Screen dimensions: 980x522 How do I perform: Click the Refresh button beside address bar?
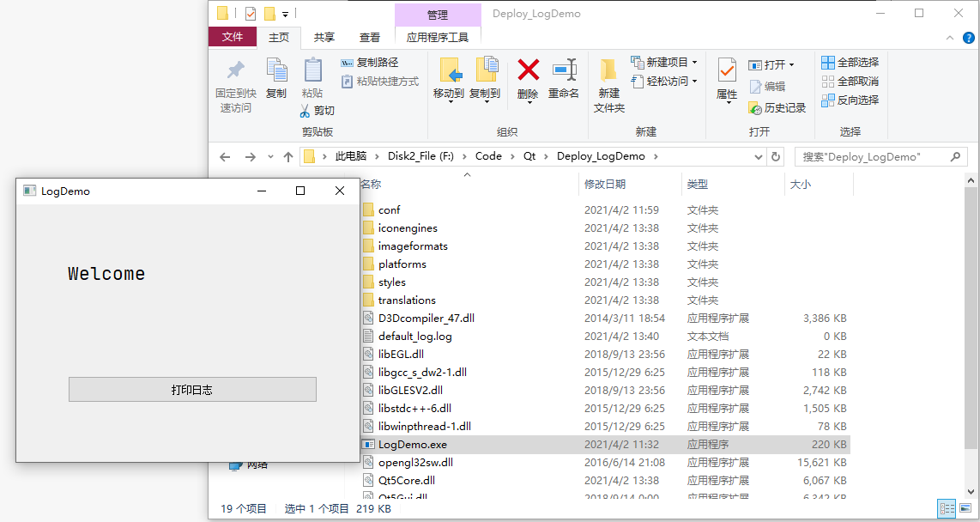[776, 157]
